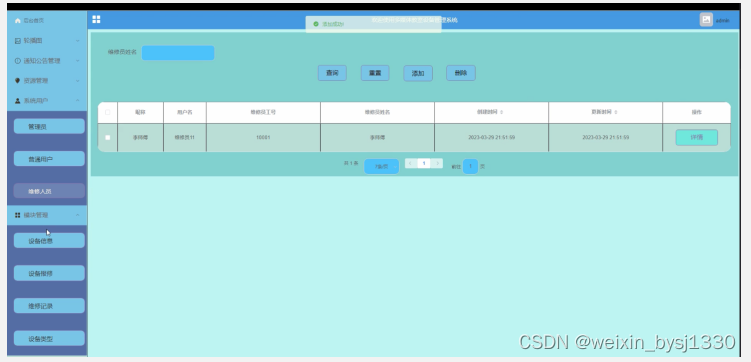
Task: Click the 维修员工号 column header
Action: point(263,112)
